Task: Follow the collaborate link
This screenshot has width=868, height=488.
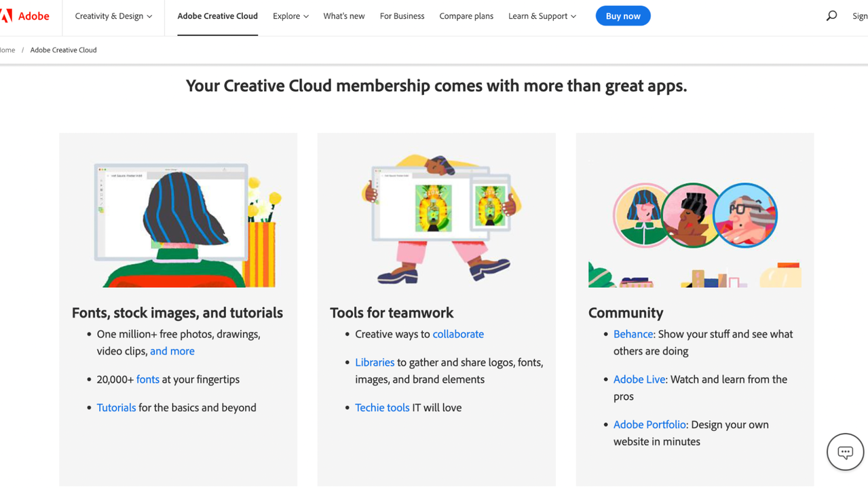Action: 458,334
